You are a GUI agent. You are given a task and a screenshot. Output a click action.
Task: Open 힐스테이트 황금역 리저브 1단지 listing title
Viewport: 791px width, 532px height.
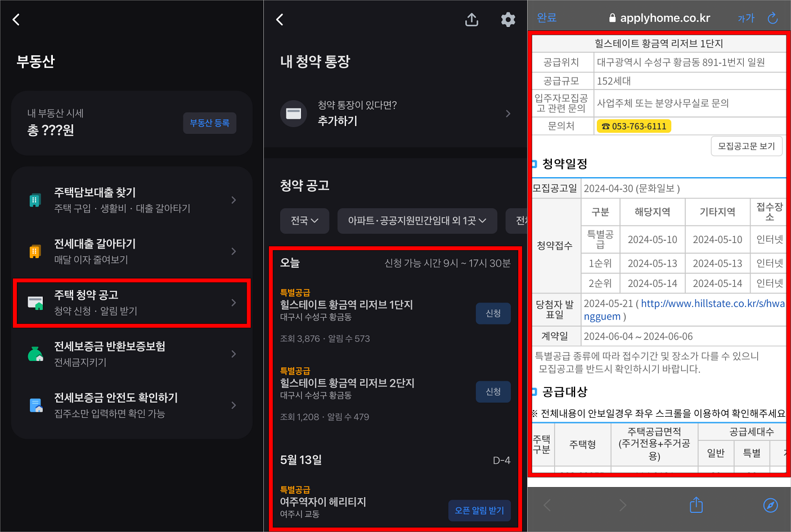(x=347, y=305)
